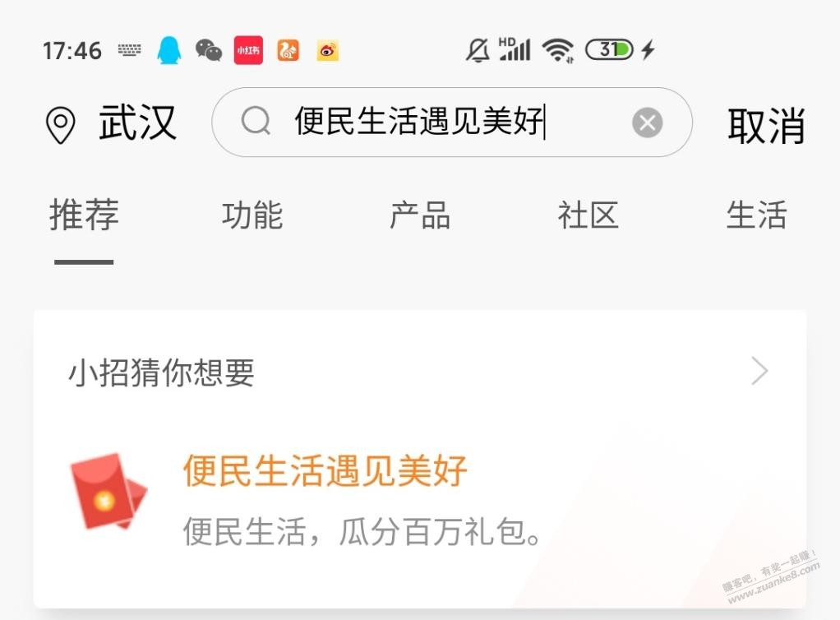
Task: Tap the red envelope thumbnail
Action: [x=108, y=492]
